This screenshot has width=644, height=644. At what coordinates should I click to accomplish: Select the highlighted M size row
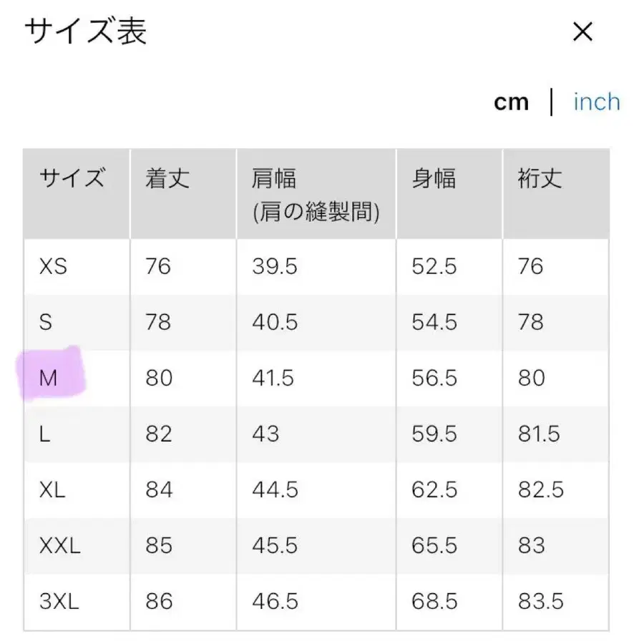pyautogui.click(x=48, y=378)
